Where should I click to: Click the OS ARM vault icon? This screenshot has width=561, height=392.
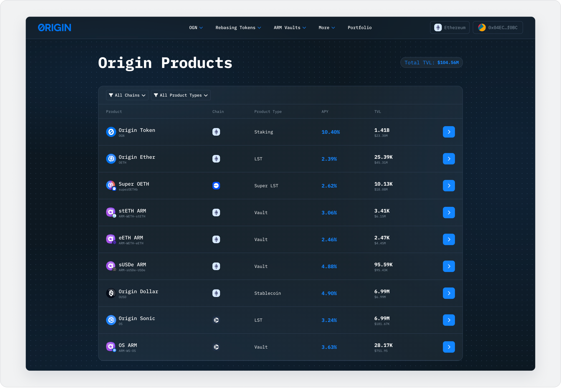click(x=111, y=347)
